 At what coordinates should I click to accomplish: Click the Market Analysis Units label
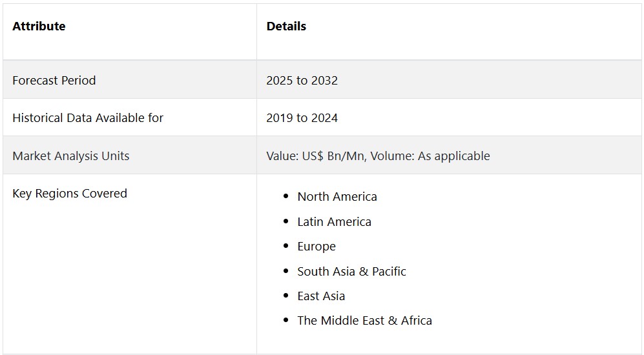point(71,156)
